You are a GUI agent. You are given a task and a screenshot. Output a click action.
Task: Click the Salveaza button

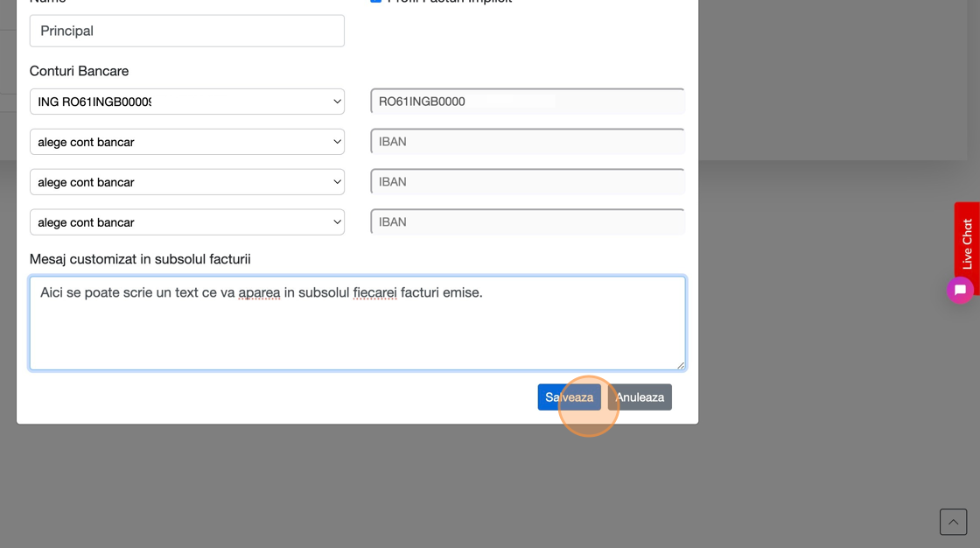tap(569, 397)
